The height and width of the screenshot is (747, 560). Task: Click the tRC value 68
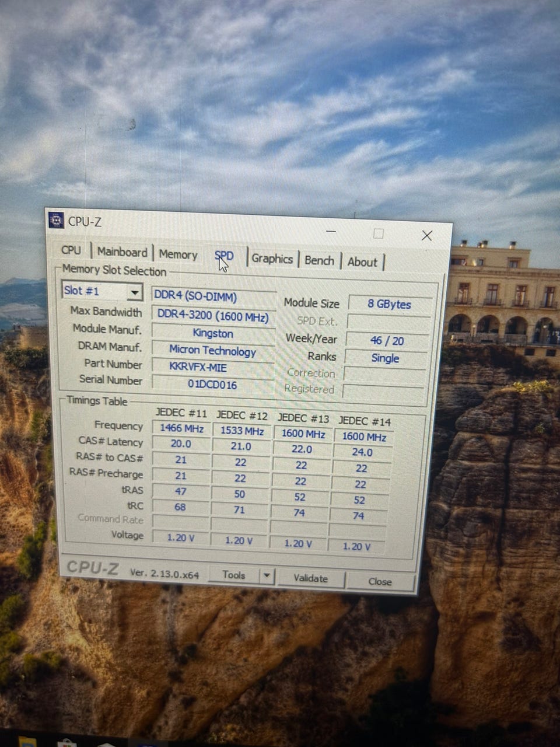(180, 507)
